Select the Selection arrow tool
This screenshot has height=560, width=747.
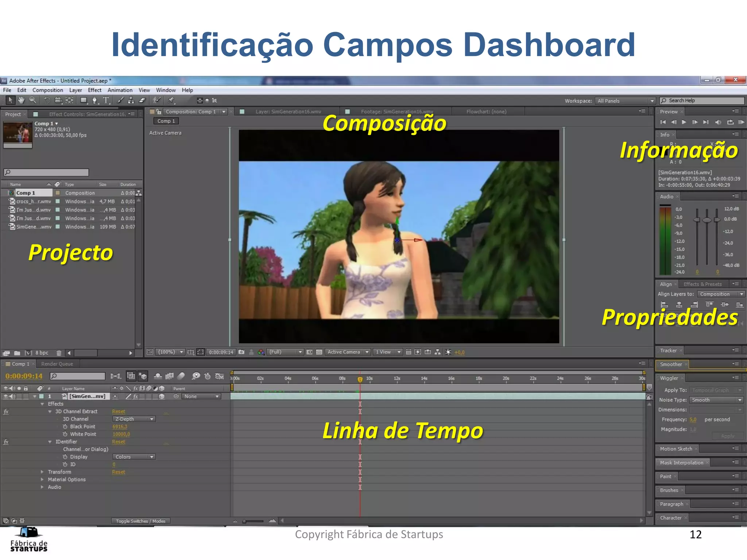pyautogui.click(x=10, y=100)
